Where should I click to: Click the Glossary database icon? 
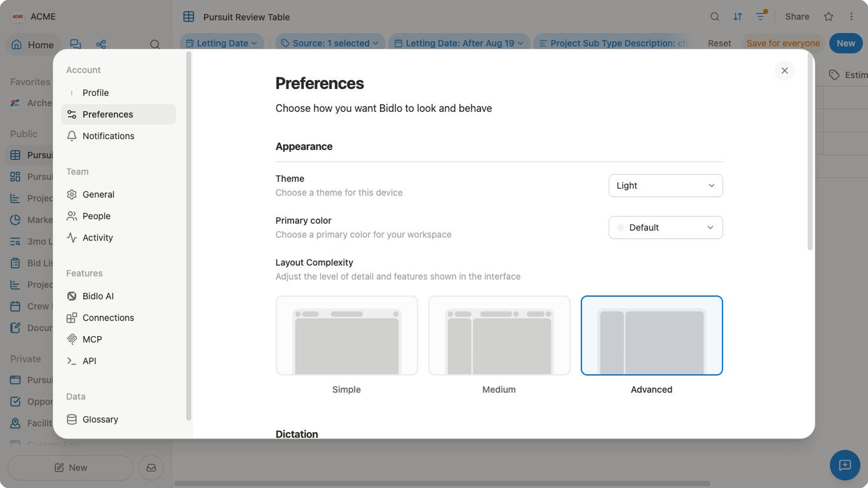pos(71,419)
